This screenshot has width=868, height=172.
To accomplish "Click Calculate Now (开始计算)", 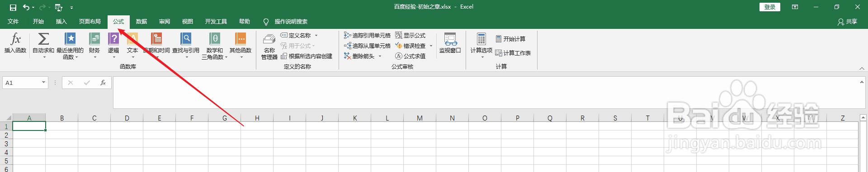I will tap(510, 39).
